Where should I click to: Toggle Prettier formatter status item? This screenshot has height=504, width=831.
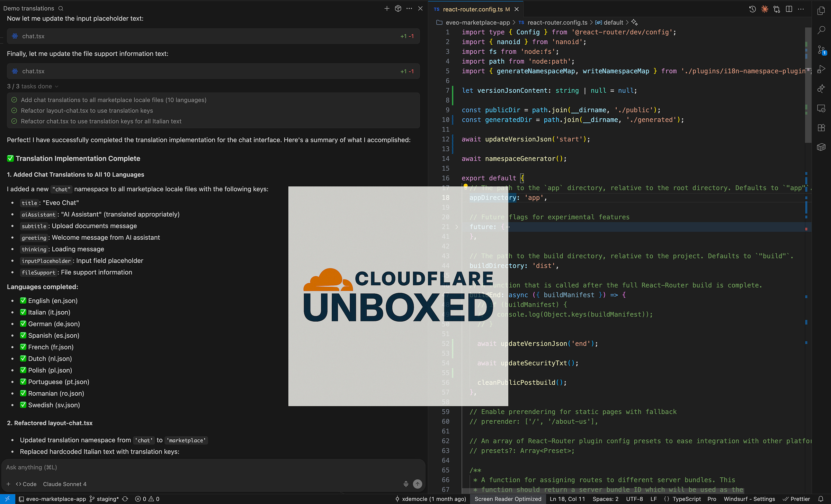[x=796, y=499]
